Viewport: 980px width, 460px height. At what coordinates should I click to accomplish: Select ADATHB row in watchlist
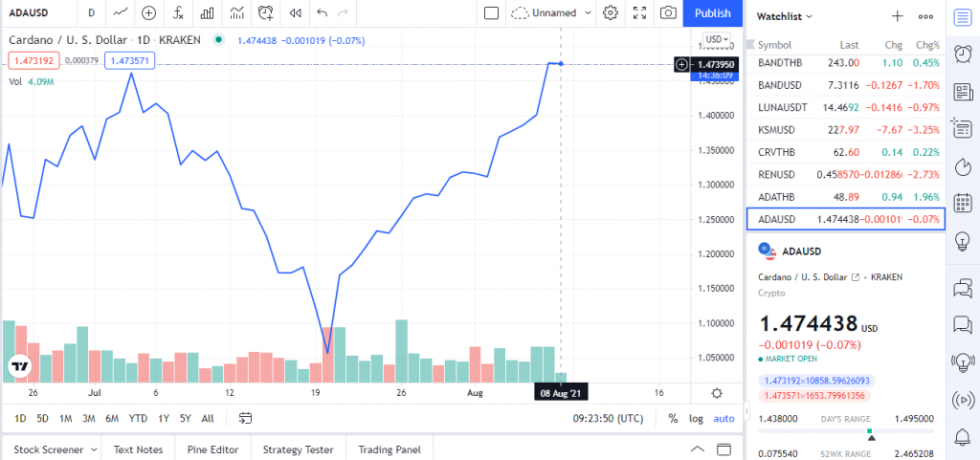pyautogui.click(x=846, y=197)
